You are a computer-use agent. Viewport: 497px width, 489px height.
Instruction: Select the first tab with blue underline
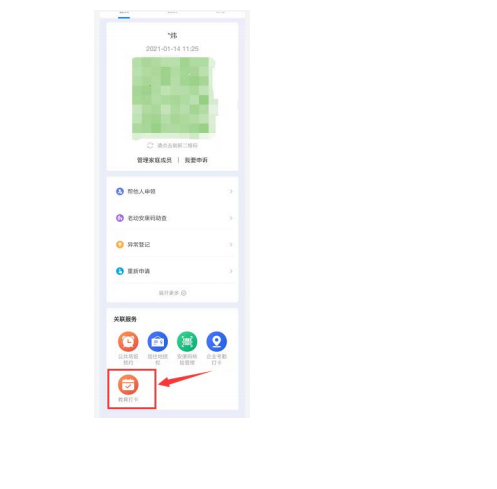124,13
